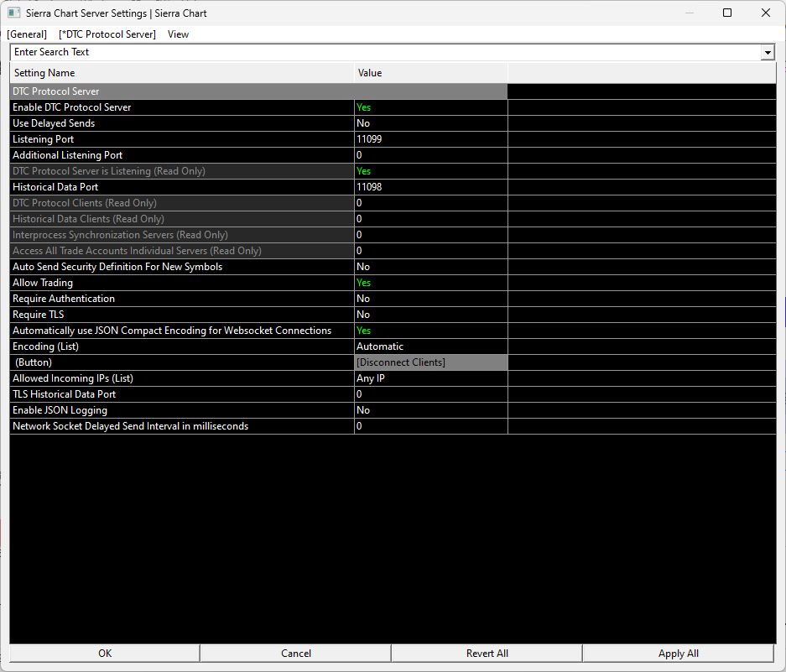The image size is (786, 672).
Task: Select DTC Protocol Server is Listening row label
Action: click(x=182, y=171)
